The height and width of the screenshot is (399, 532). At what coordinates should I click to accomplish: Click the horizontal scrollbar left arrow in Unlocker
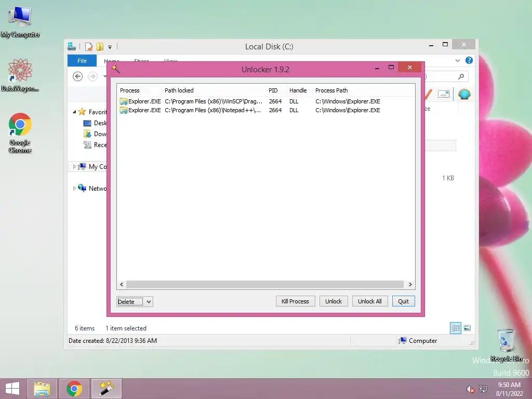122,284
